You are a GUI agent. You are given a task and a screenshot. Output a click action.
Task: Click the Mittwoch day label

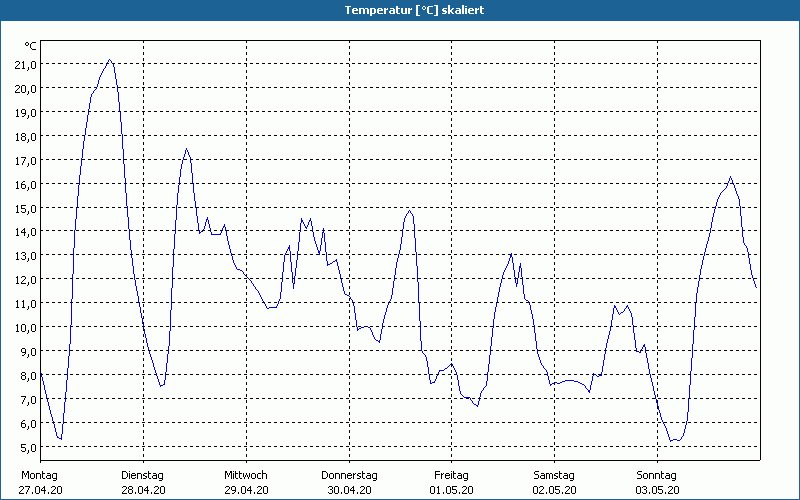246,475
